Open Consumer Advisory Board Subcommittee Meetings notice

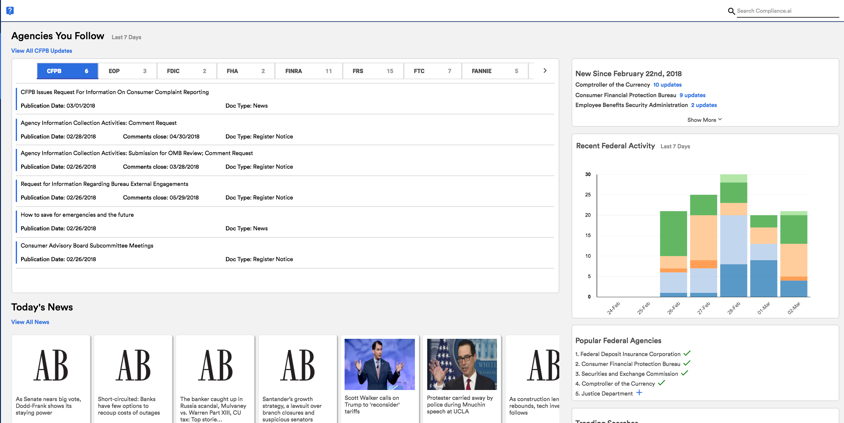click(87, 245)
